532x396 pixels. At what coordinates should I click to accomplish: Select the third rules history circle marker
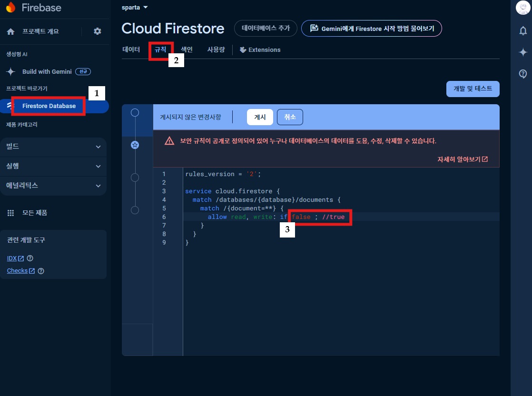pos(135,178)
